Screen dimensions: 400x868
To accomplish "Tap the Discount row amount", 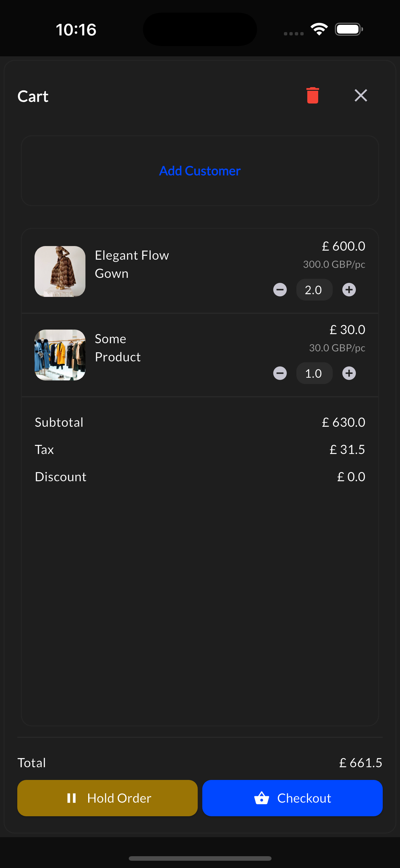I will 351,477.
